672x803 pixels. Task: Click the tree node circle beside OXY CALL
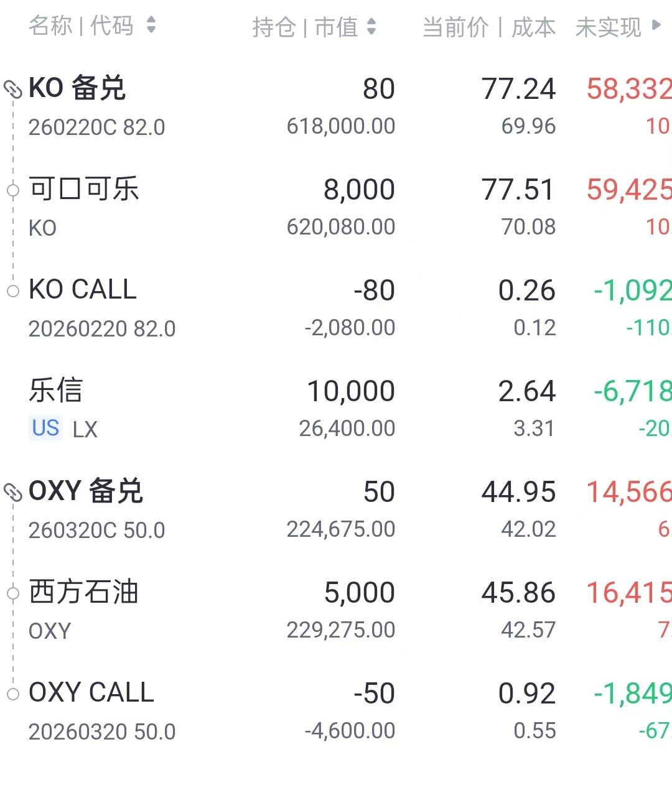click(13, 694)
